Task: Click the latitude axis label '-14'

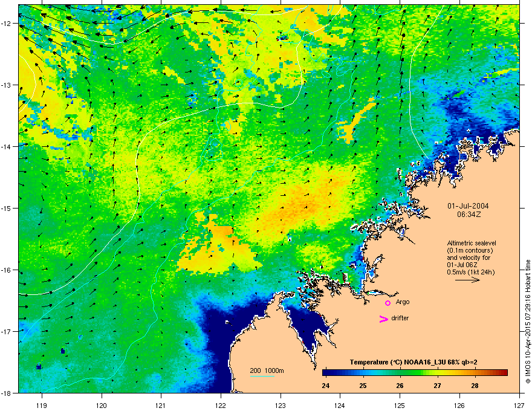Action: point(6,147)
